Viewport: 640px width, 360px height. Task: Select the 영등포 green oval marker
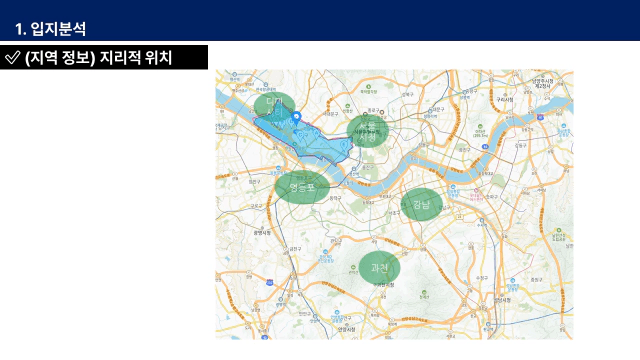point(302,187)
